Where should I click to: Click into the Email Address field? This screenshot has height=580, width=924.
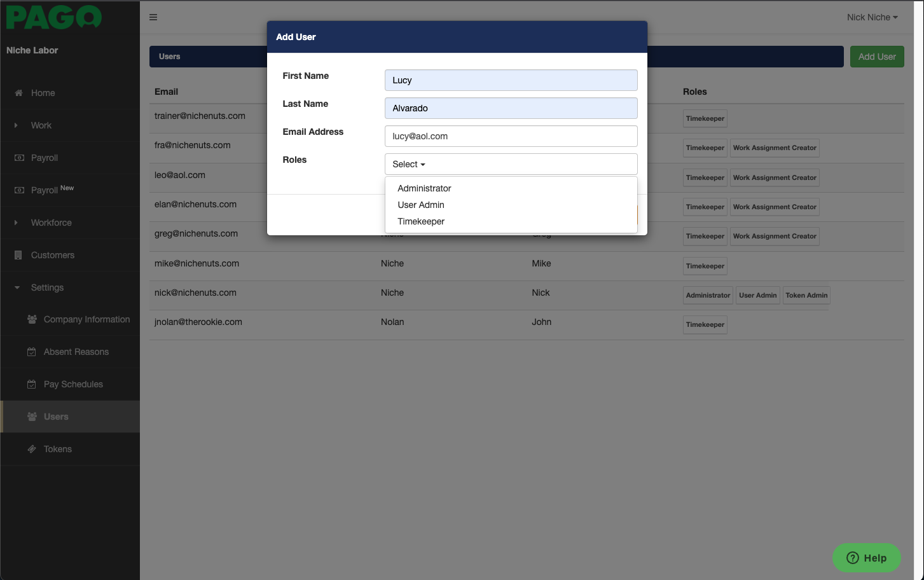[511, 136]
